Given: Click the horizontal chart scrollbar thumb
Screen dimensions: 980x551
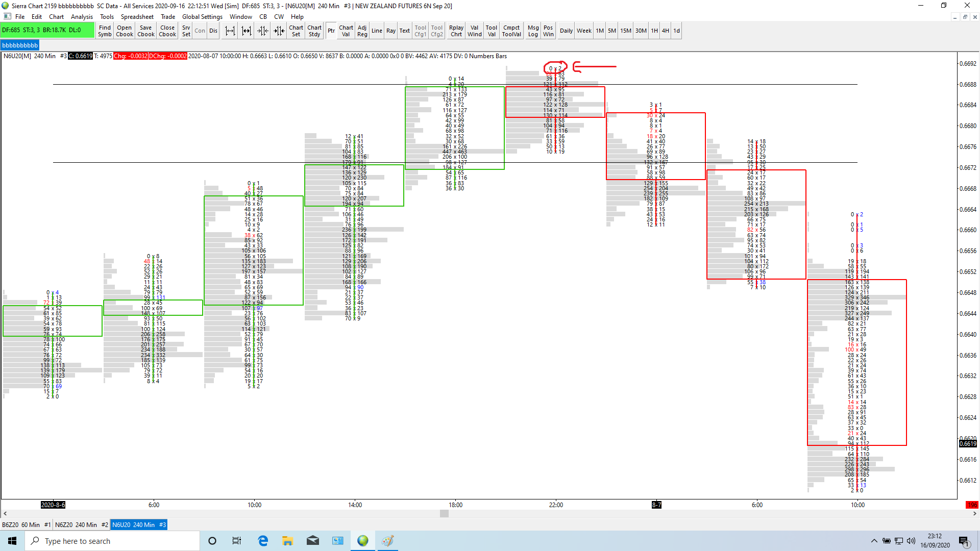Looking at the screenshot, I should [444, 514].
